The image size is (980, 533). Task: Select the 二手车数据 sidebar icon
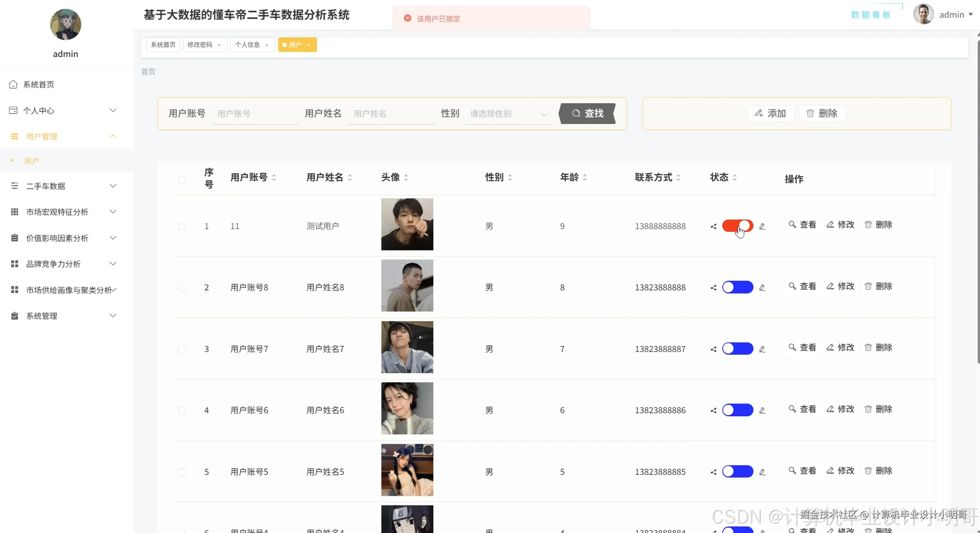pos(15,186)
